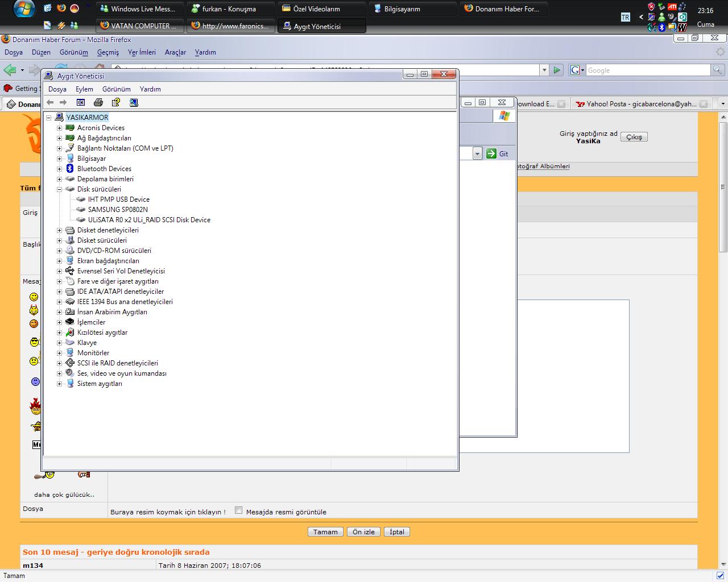728x582 pixels.
Task: Click the Bluetooth icon in system tray
Action: 662,27
